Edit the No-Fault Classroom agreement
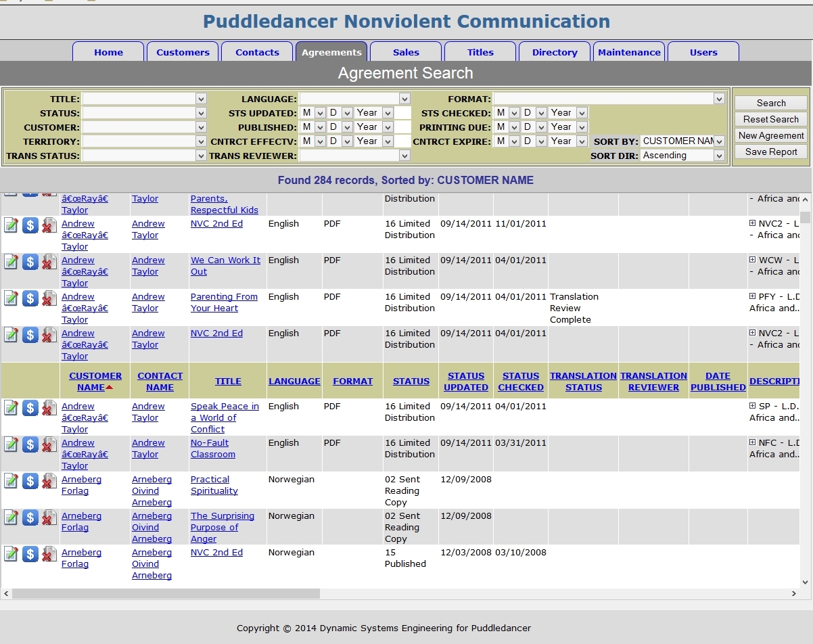Viewport: 813px width, 644px height. 11,444
